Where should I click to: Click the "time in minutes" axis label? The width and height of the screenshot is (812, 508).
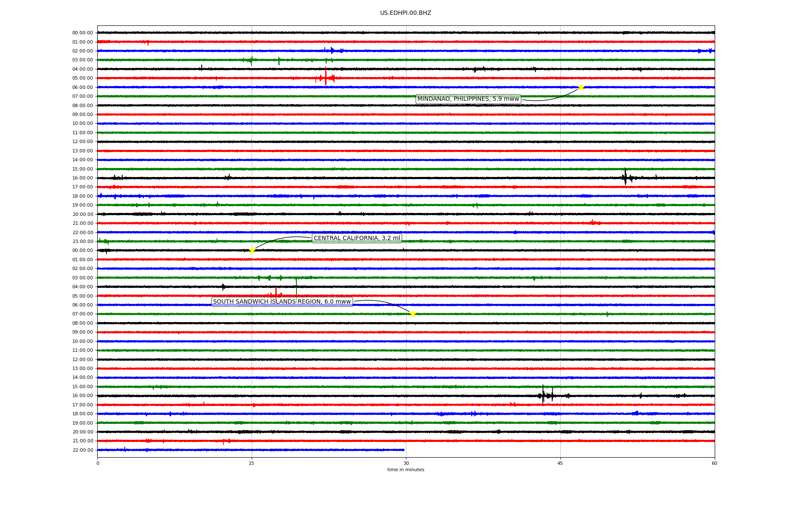pyautogui.click(x=405, y=469)
